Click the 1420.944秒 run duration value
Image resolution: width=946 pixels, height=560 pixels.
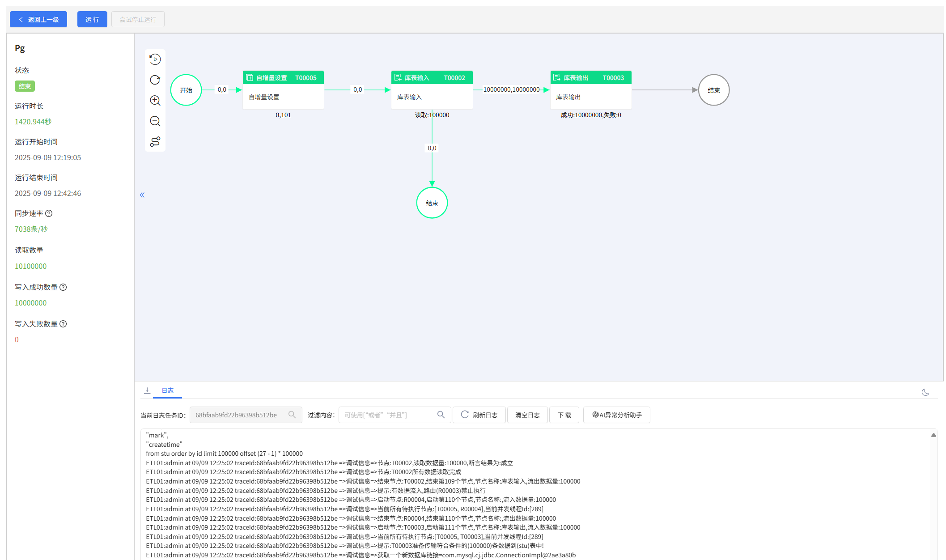coord(33,122)
